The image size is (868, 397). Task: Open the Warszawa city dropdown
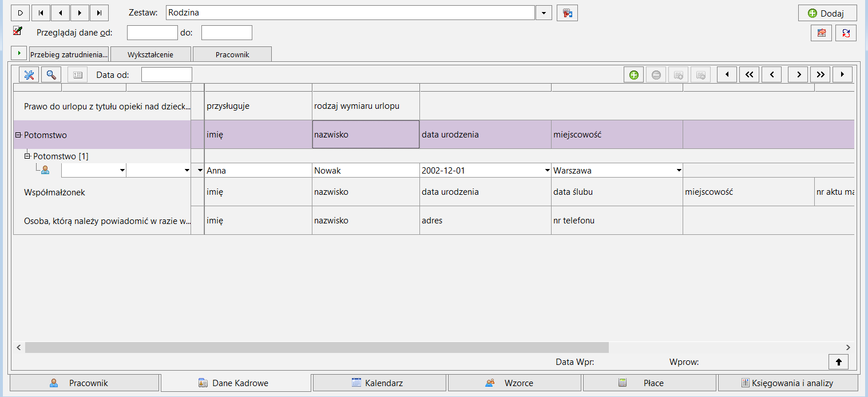click(679, 170)
